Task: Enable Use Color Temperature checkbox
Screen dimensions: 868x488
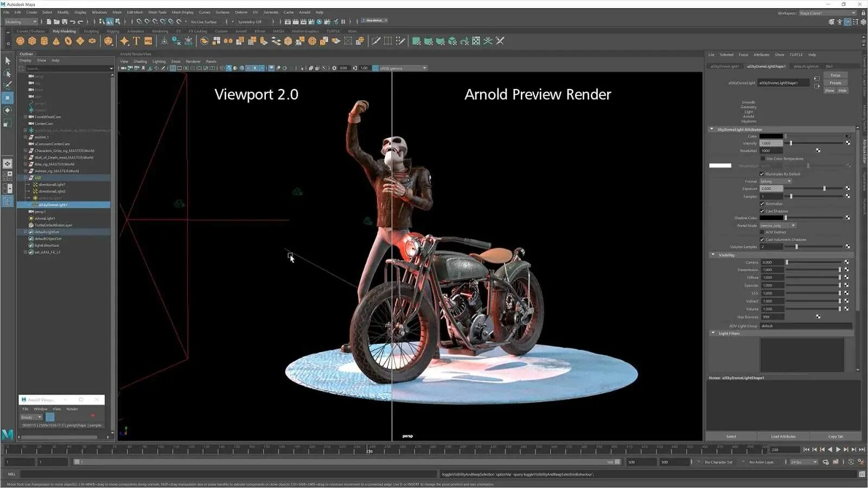Action: click(x=763, y=159)
